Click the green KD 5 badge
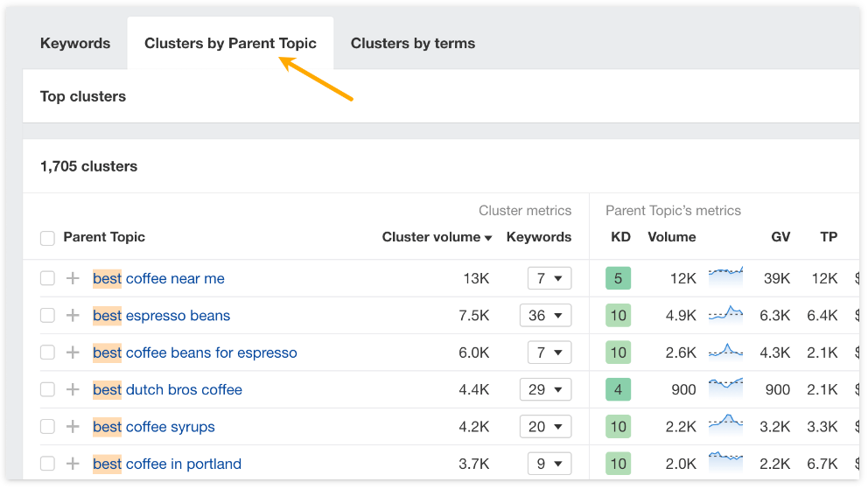This screenshot has width=868, height=489. click(x=618, y=278)
